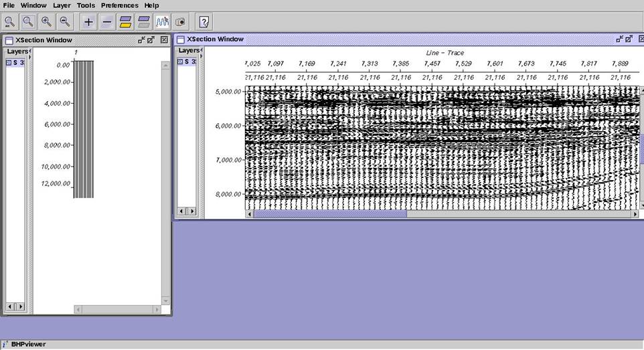Image resolution: width=644 pixels, height=350 pixels.
Task: Toggle layer S checkbox in seismic section window
Action: pyautogui.click(x=180, y=62)
